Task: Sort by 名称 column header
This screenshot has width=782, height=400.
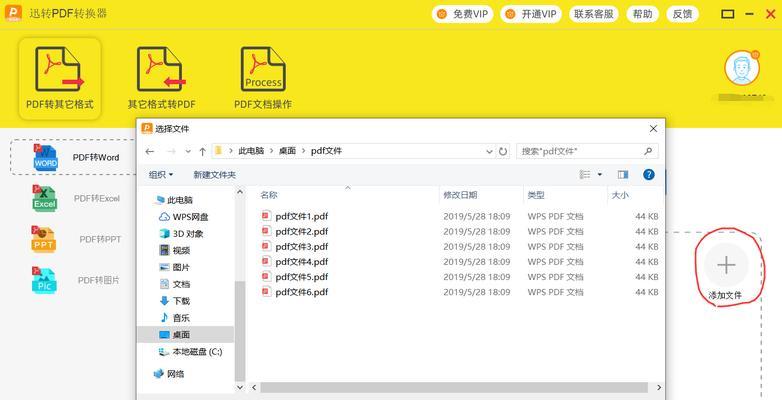Action: pos(269,195)
